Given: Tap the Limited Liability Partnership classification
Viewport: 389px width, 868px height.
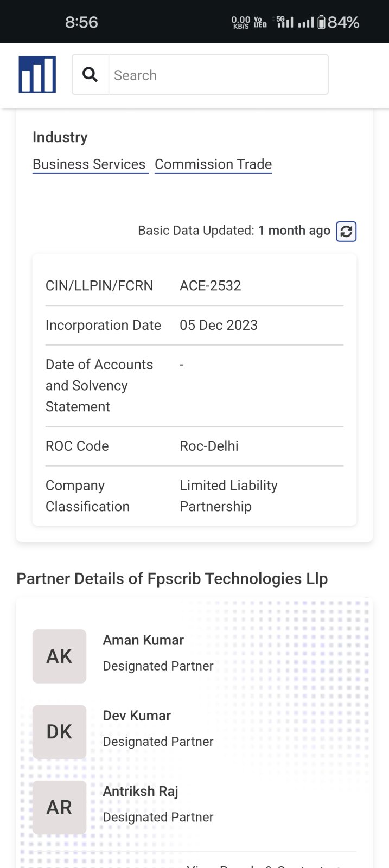Looking at the screenshot, I should click(x=228, y=496).
